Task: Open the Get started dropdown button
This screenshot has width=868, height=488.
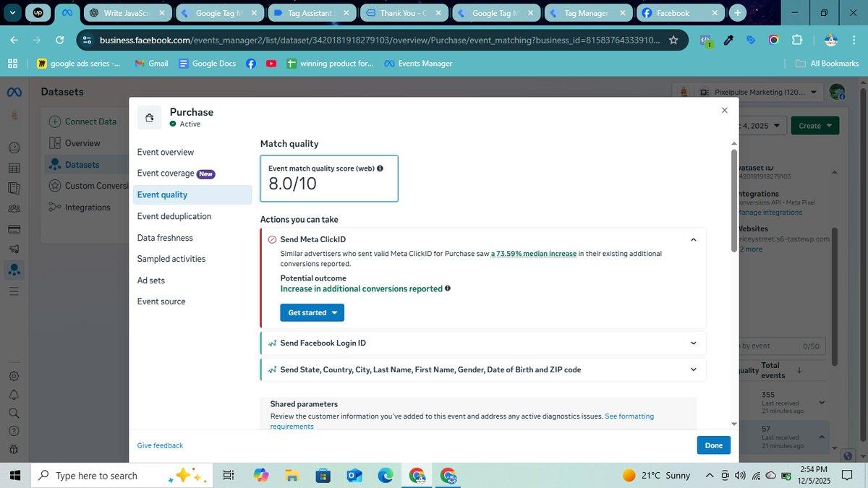Action: pos(312,312)
